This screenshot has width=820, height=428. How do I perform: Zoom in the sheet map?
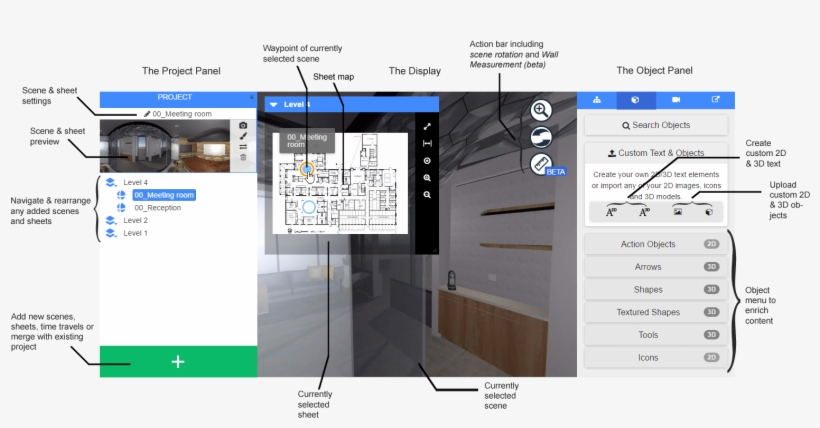pyautogui.click(x=427, y=178)
